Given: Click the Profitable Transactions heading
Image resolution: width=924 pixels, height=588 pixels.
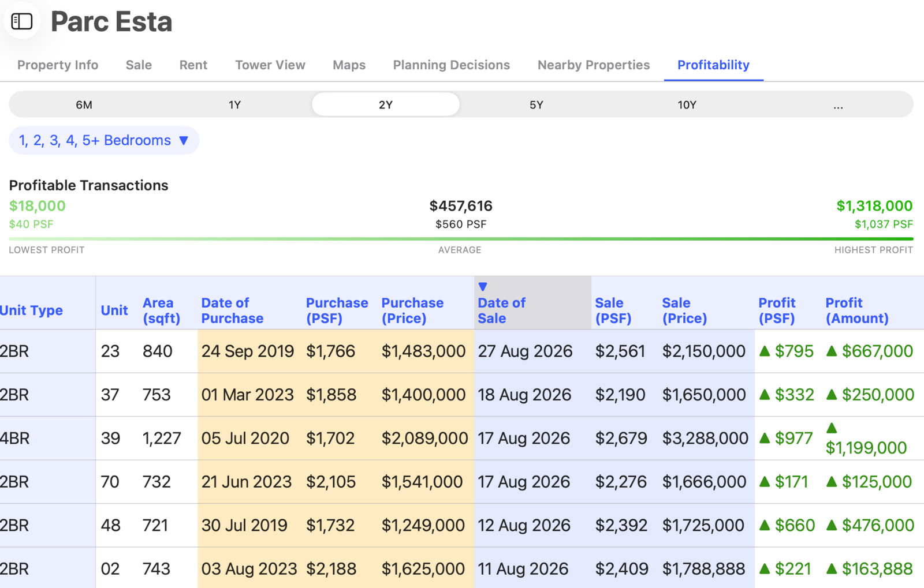Looking at the screenshot, I should tap(88, 185).
